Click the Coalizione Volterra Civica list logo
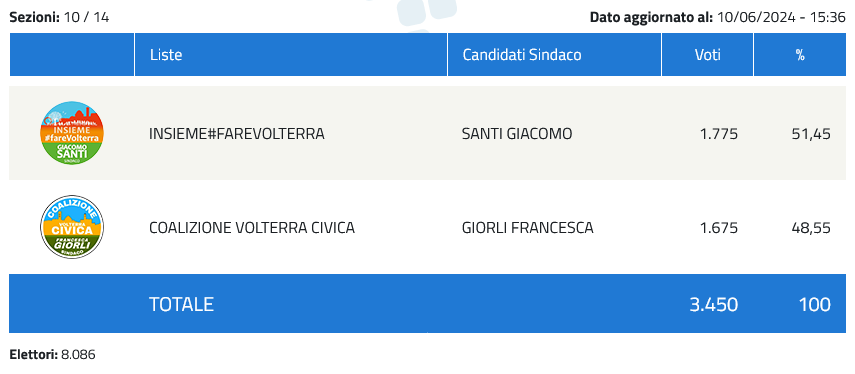This screenshot has height=374, width=855. click(x=72, y=227)
